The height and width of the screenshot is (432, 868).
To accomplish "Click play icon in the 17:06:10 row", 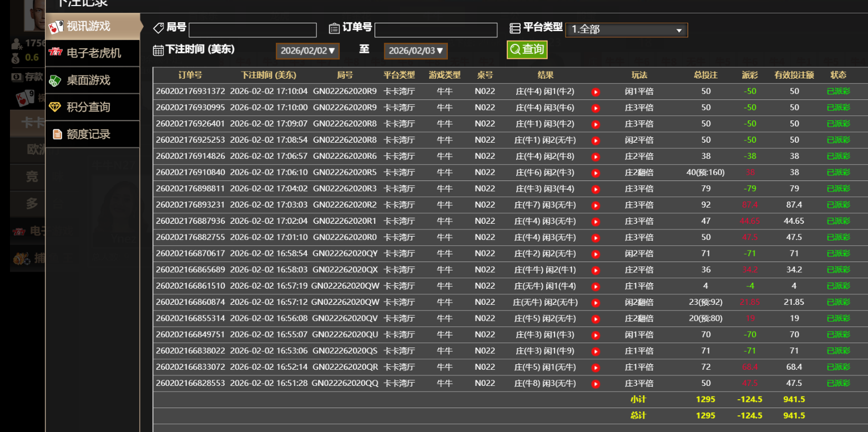I will coord(596,173).
